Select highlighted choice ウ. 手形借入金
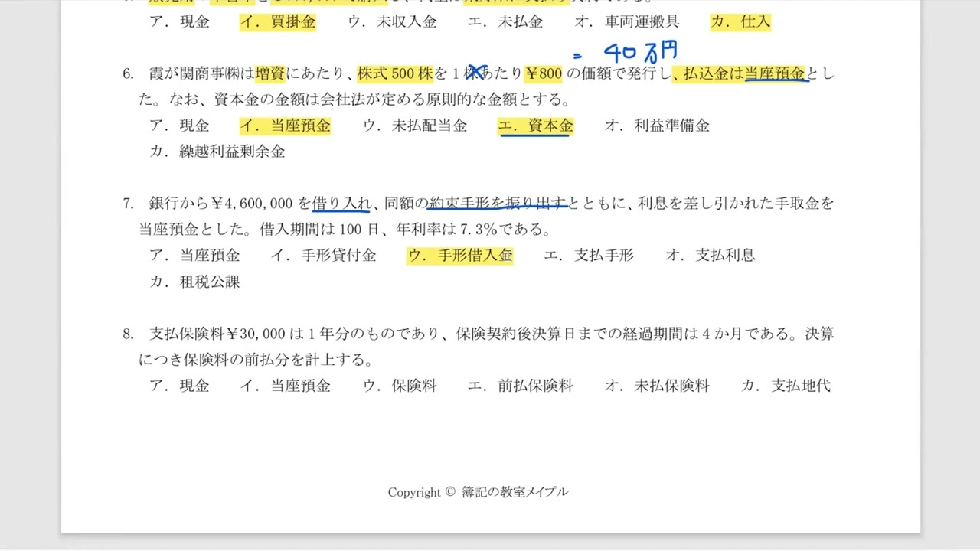Viewport: 980px width, 551px height. pyautogui.click(x=459, y=256)
